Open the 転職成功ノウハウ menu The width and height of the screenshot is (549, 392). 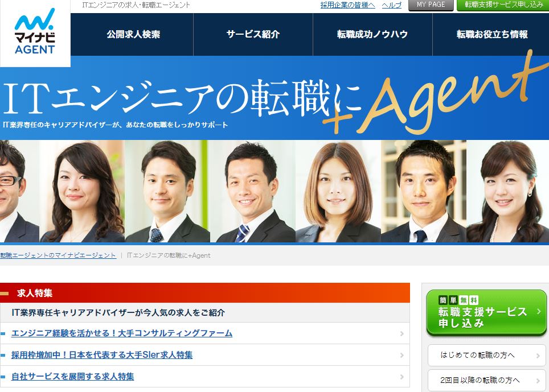click(x=372, y=34)
